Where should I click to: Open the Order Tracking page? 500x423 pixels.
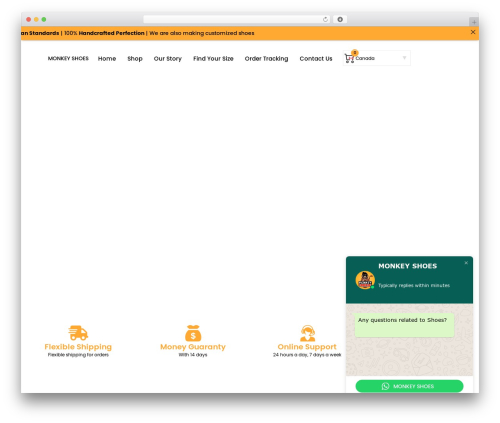coord(266,59)
